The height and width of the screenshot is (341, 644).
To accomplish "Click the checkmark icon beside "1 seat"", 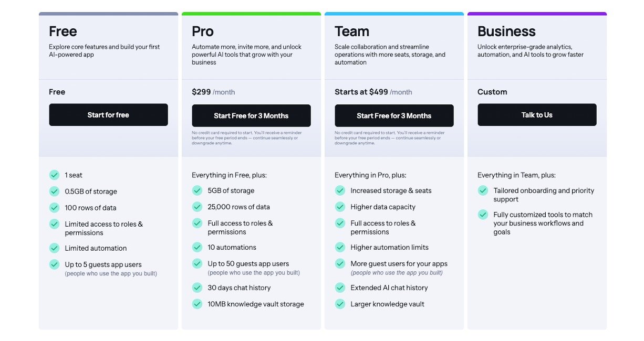I will click(54, 175).
